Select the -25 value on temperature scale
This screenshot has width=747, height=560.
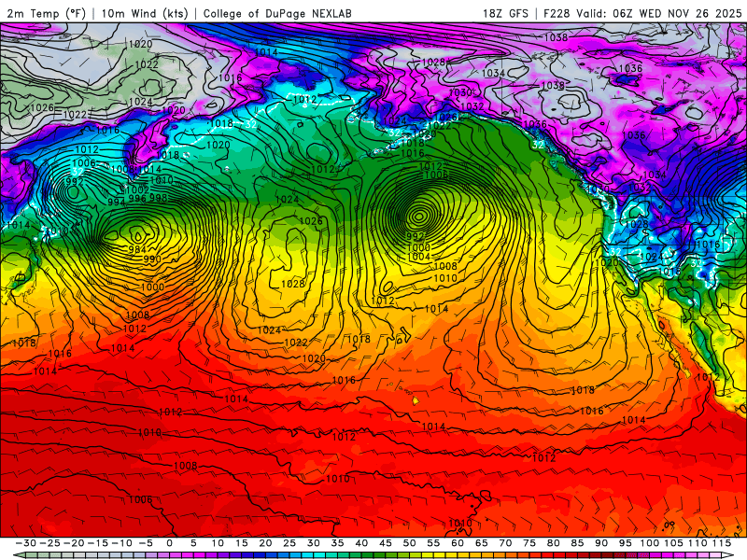49,543
